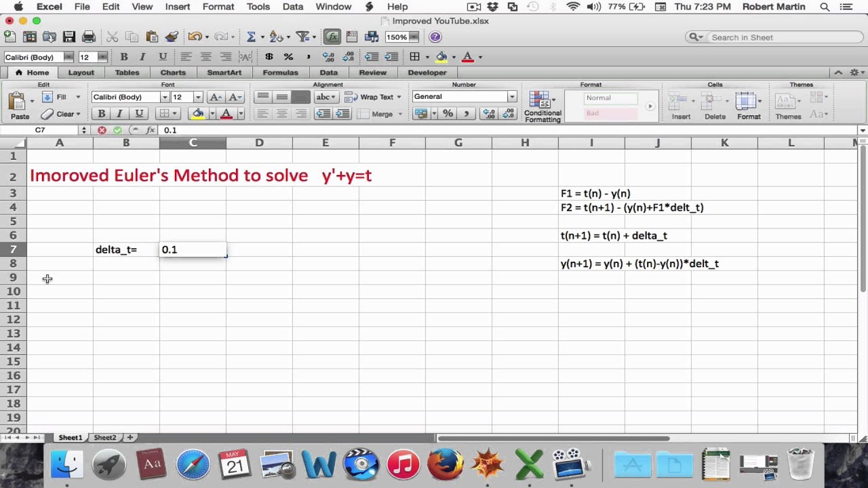
Task: Click the Decrease Font Size icon
Action: [x=235, y=97]
